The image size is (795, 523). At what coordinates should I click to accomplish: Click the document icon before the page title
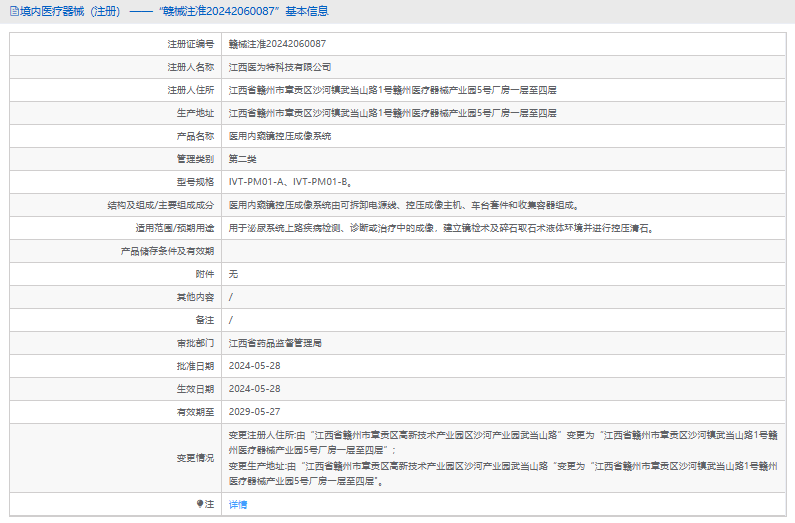pos(14,11)
